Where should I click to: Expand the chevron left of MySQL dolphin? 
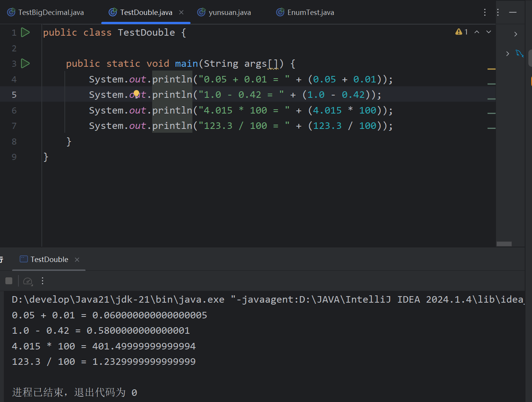pyautogui.click(x=507, y=54)
